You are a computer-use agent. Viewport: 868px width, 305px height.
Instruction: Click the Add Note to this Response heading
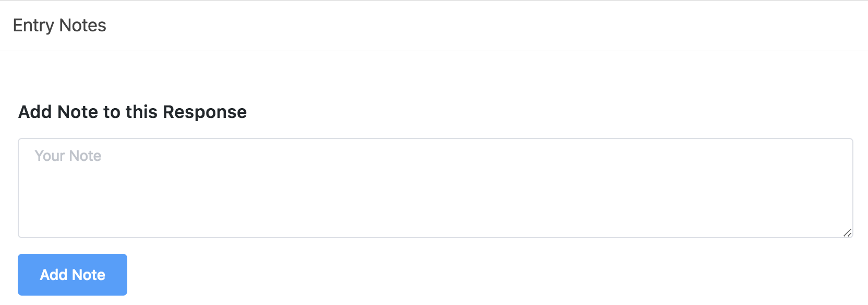[x=132, y=112]
